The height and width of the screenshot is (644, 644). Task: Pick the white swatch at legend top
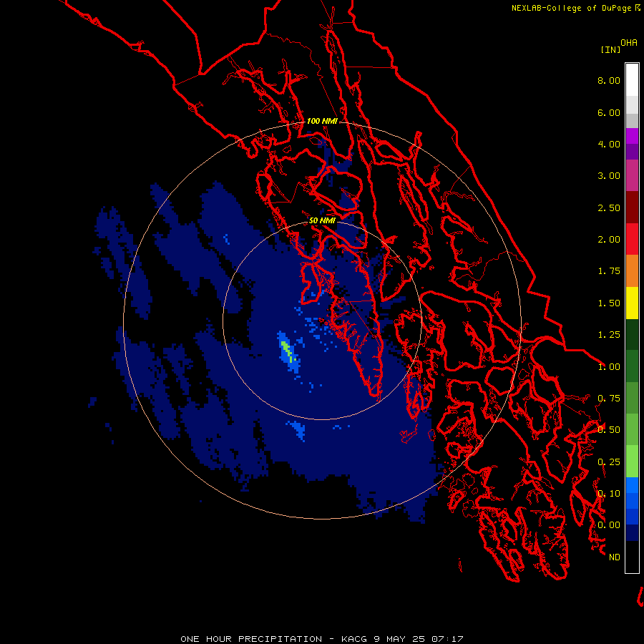pyautogui.click(x=632, y=79)
